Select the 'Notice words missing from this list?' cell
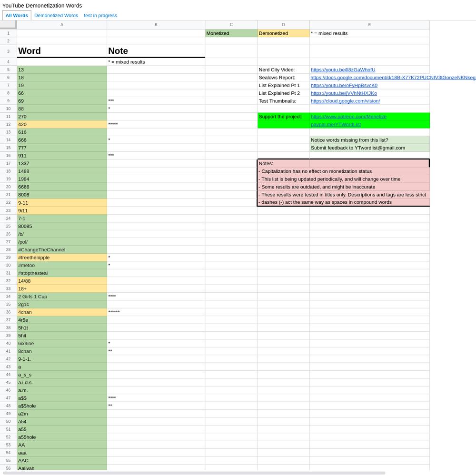The height and width of the screenshot is (476, 476). pos(369,140)
